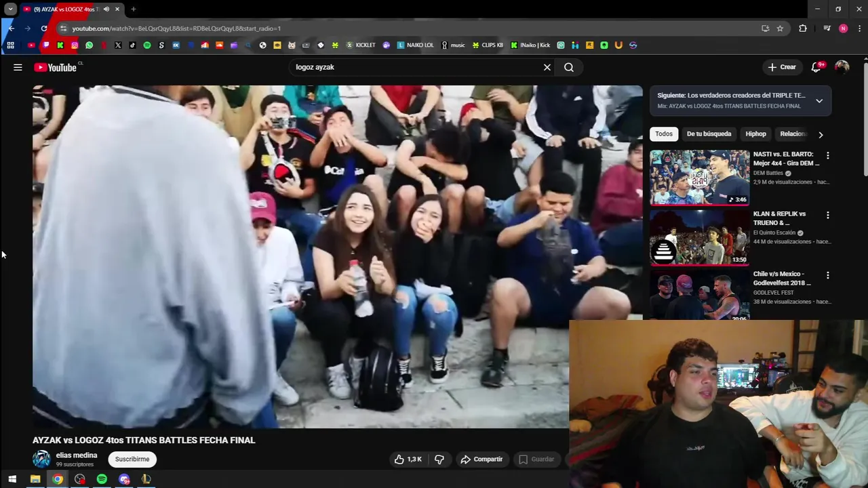Open options menu for KLAN & REPLIK video
Viewport: 868px width, 488px height.
pos(827,215)
